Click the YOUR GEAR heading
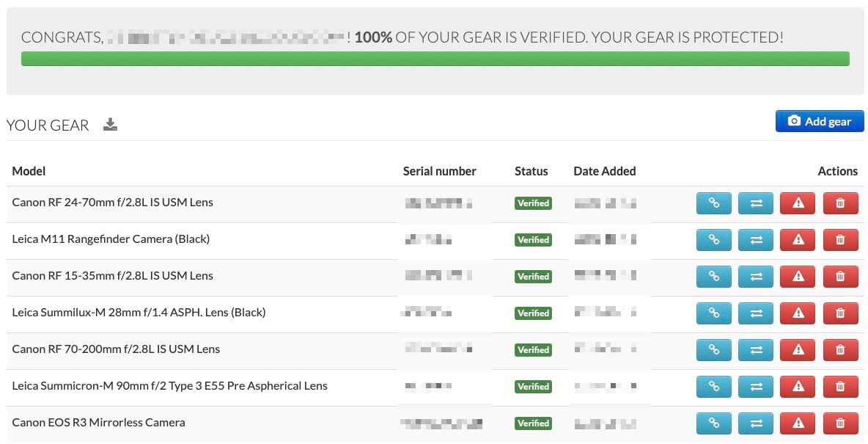The image size is (868, 444). 48,125
